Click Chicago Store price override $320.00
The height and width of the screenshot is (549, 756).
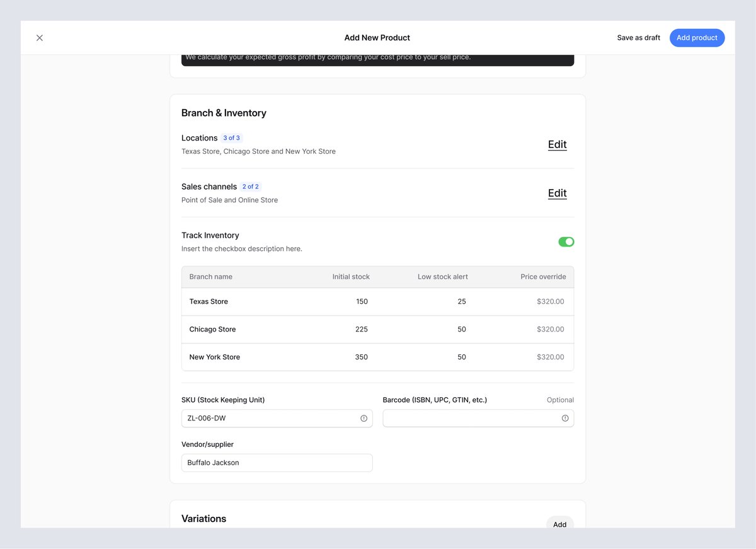[551, 330]
